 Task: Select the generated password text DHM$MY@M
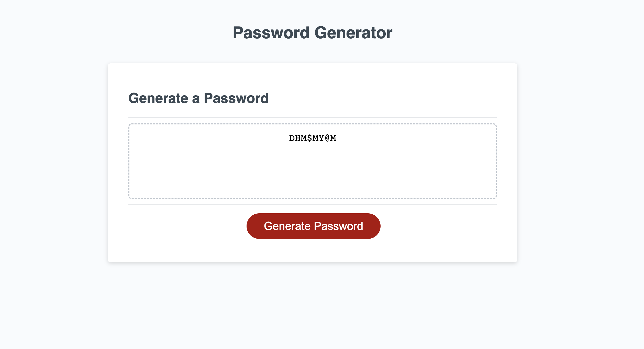point(313,138)
